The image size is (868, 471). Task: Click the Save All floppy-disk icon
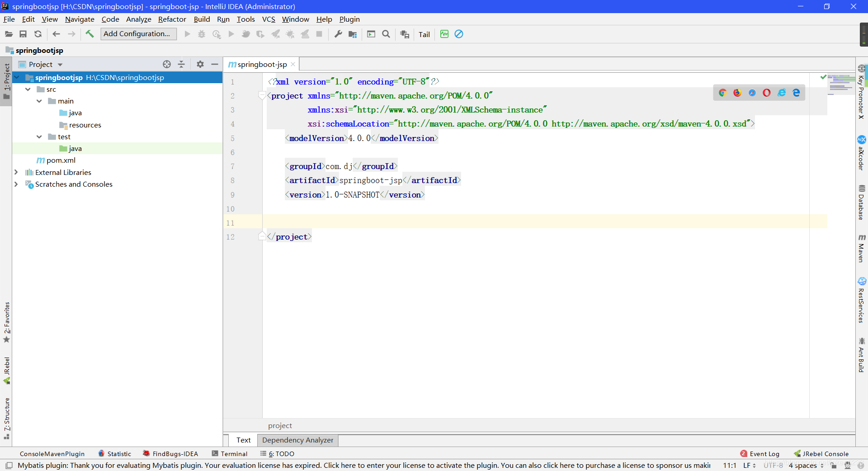pyautogui.click(x=23, y=34)
